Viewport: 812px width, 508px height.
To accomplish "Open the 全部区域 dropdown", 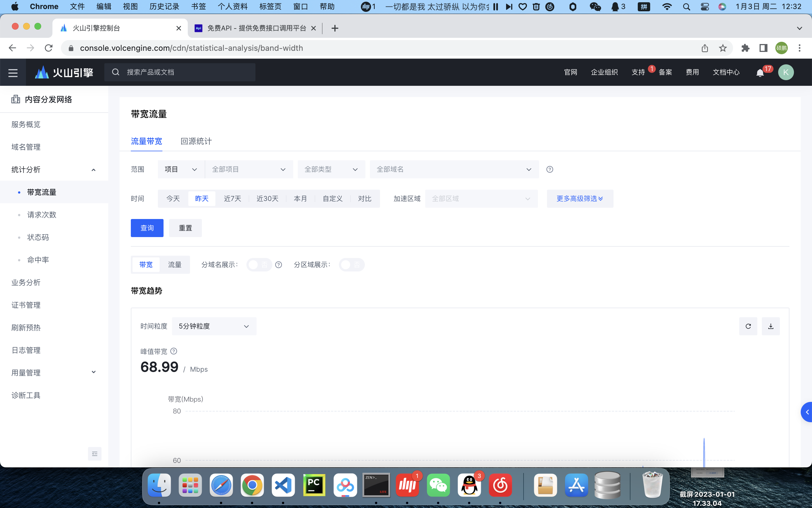I will [481, 199].
